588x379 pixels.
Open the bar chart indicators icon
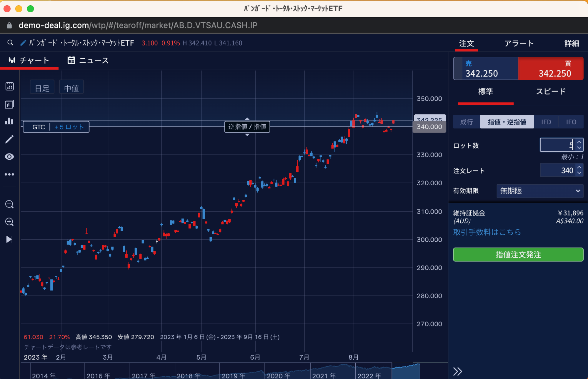click(9, 121)
